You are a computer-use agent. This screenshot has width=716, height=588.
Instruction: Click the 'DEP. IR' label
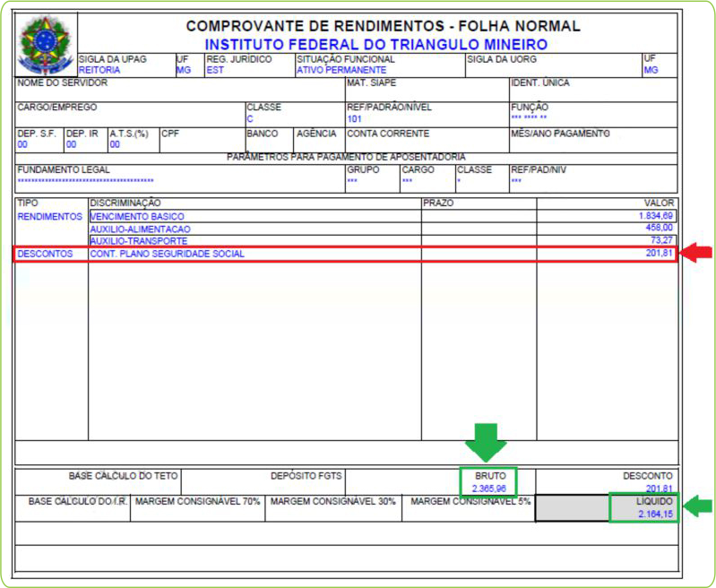[82, 134]
